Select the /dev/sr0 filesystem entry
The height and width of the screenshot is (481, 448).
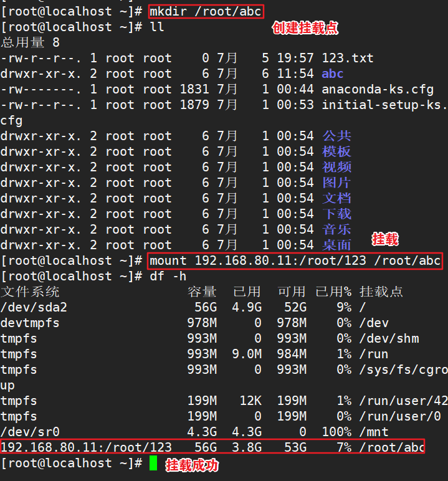point(30,432)
